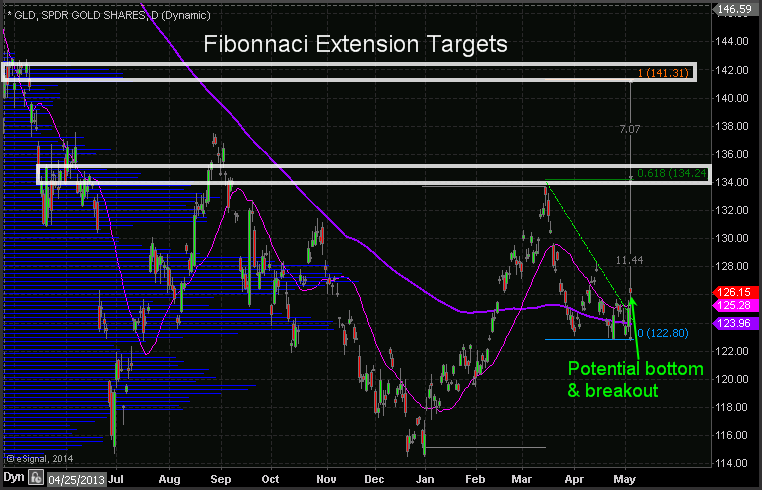The width and height of the screenshot is (762, 490).
Task: Click the Potential bottom & breakout text annotation
Action: pyautogui.click(x=636, y=380)
